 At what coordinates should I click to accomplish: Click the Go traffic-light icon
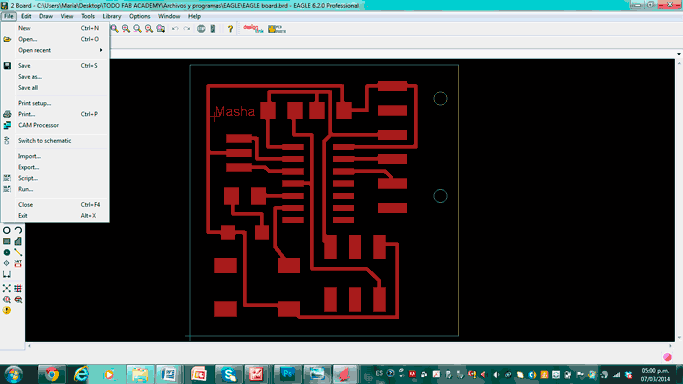click(213, 29)
